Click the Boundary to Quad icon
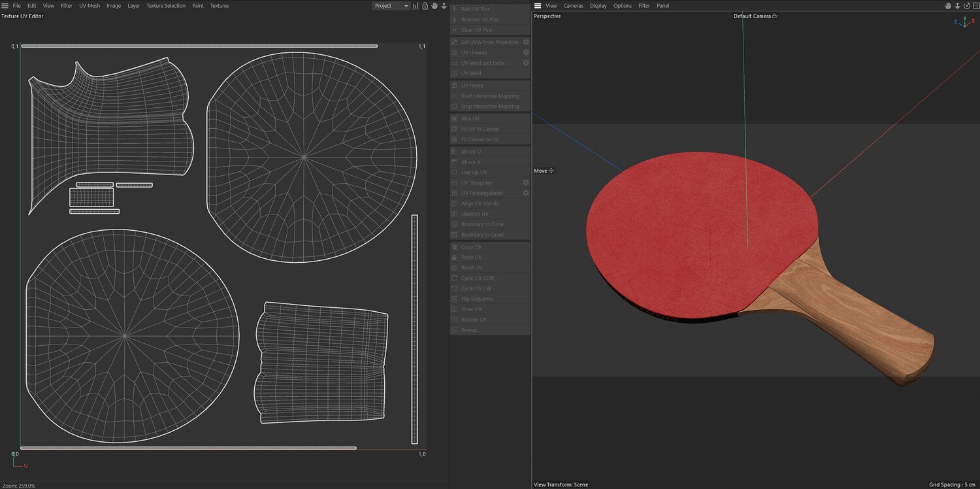This screenshot has width=980, height=489. 455,235
